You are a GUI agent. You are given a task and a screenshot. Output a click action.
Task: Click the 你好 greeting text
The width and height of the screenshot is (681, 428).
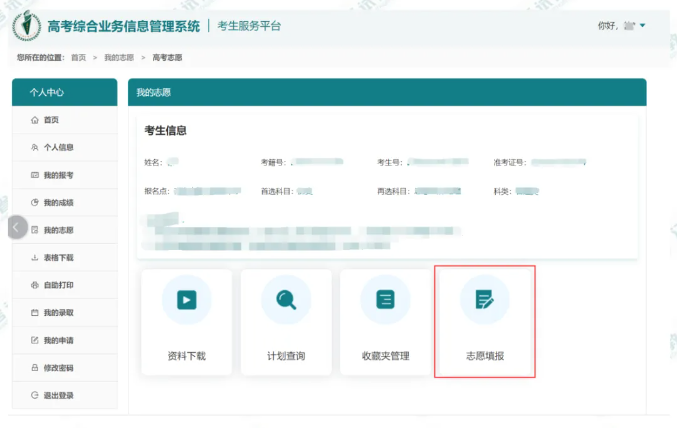[x=608, y=26]
